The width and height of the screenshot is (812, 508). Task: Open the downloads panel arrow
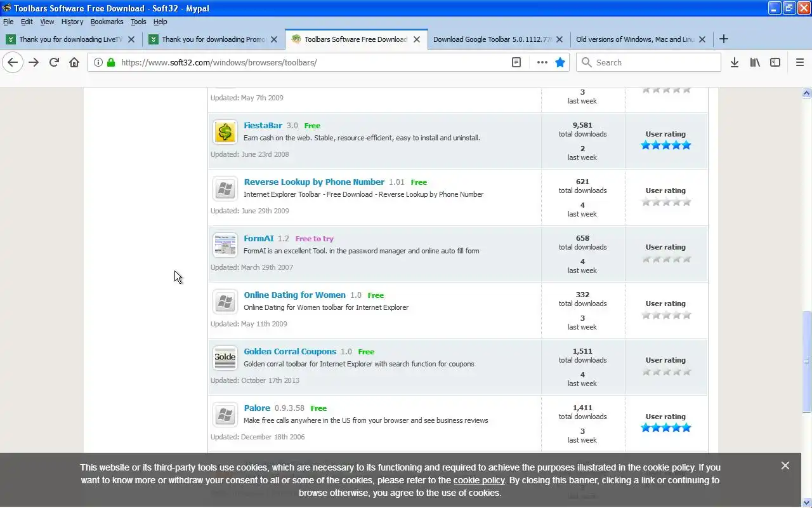pos(735,62)
